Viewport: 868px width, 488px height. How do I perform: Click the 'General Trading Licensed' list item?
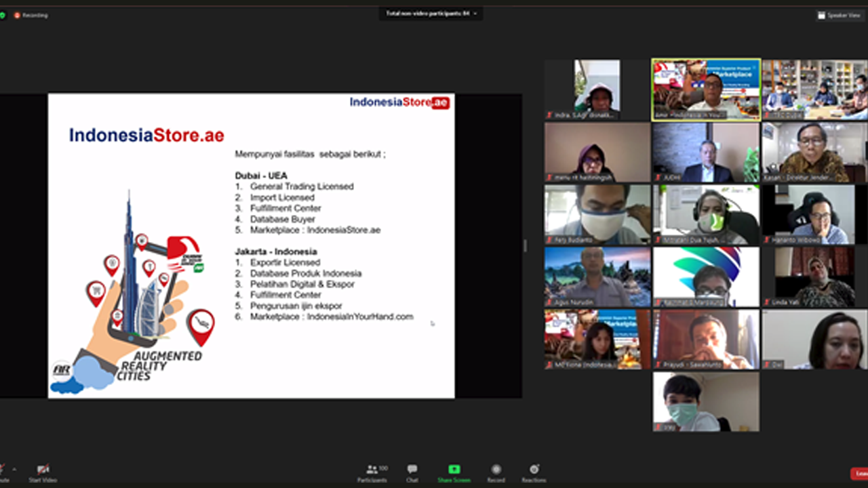302,186
